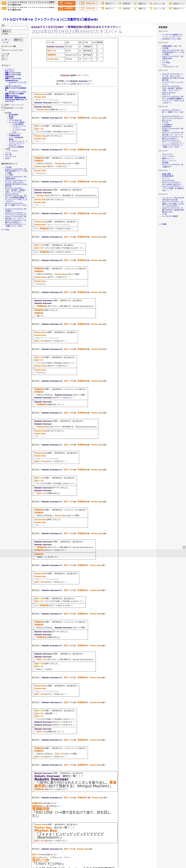
Task: Open アネモネ in update history
Action: (x=165, y=122)
